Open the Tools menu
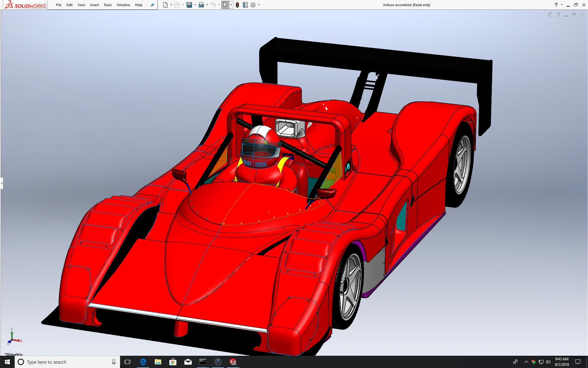The width and height of the screenshot is (588, 368). (107, 5)
